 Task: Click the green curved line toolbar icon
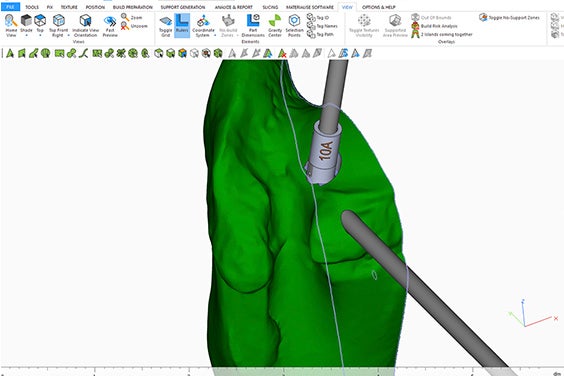[x=83, y=54]
